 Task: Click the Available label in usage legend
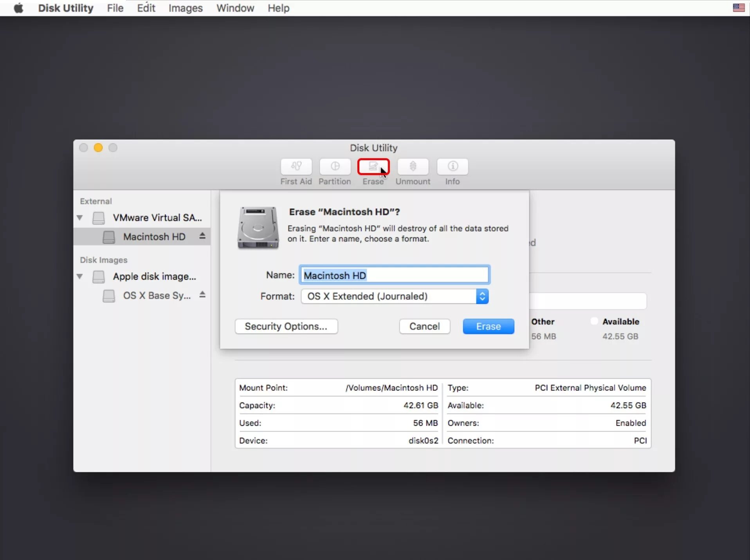[621, 322]
